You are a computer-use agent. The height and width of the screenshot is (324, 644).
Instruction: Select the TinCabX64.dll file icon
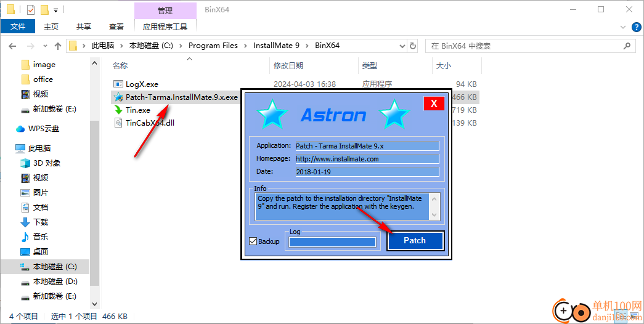[x=118, y=123]
